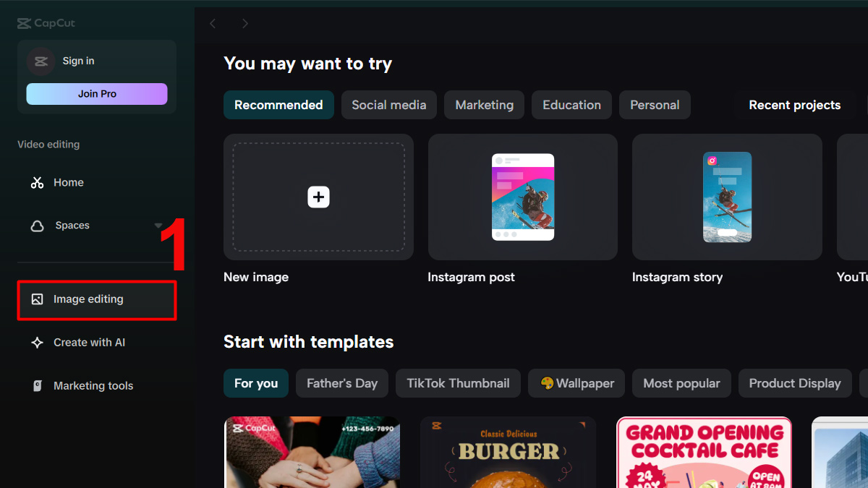Click the profile avatar icon

41,61
